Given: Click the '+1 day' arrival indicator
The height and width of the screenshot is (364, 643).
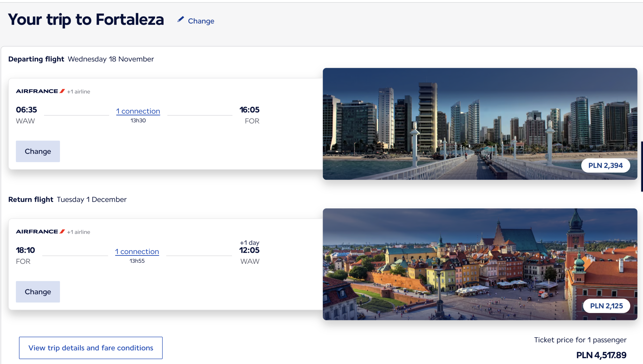Looking at the screenshot, I should (249, 243).
